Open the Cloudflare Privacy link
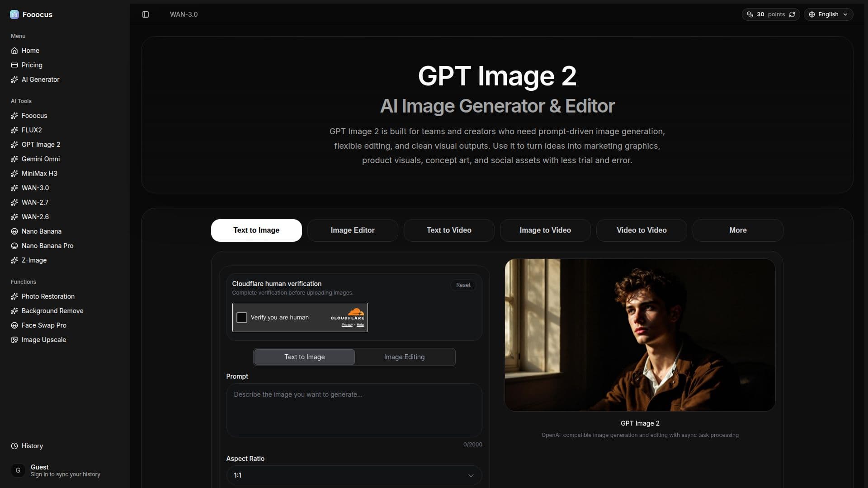This screenshot has width=868, height=488. click(x=347, y=325)
